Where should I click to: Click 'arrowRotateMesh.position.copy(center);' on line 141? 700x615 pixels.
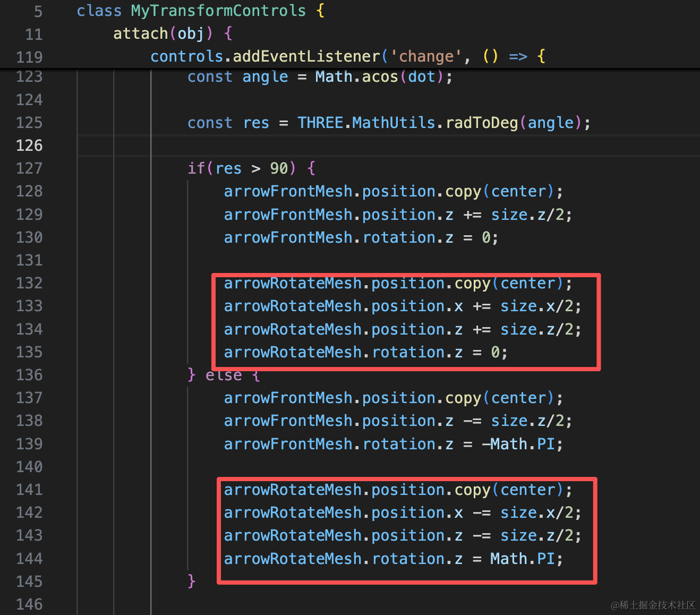tap(398, 490)
